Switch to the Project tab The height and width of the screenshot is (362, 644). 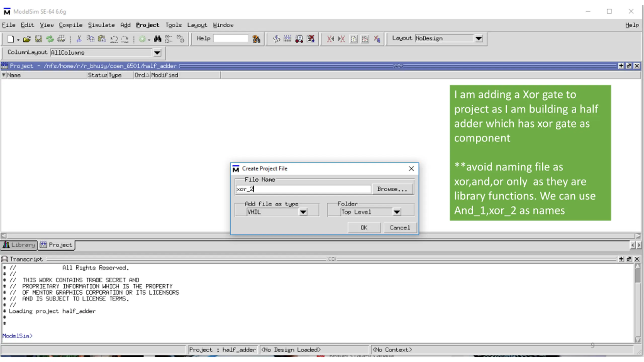[x=56, y=245]
